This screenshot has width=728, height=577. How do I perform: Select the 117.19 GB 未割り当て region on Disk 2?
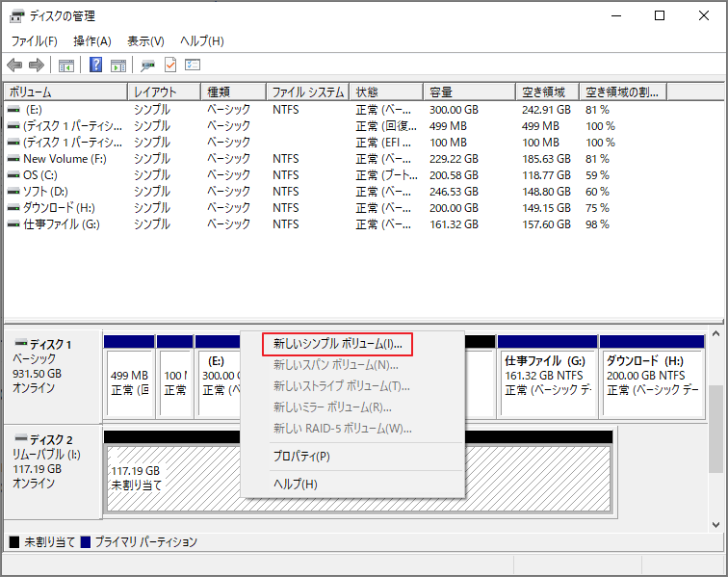tap(358, 472)
